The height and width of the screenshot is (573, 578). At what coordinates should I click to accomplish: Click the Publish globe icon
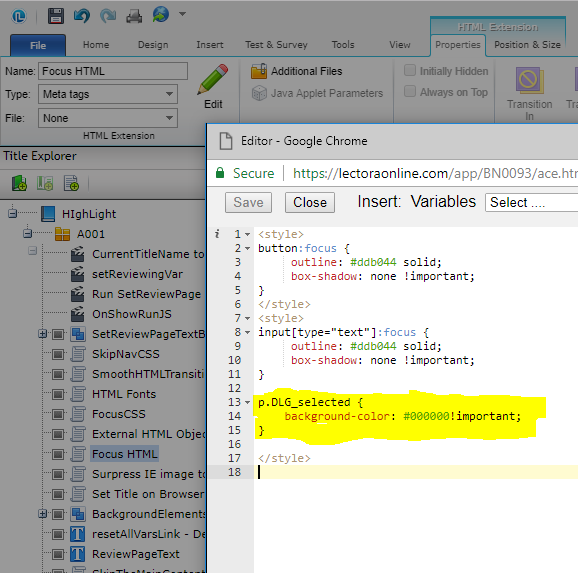tap(161, 14)
